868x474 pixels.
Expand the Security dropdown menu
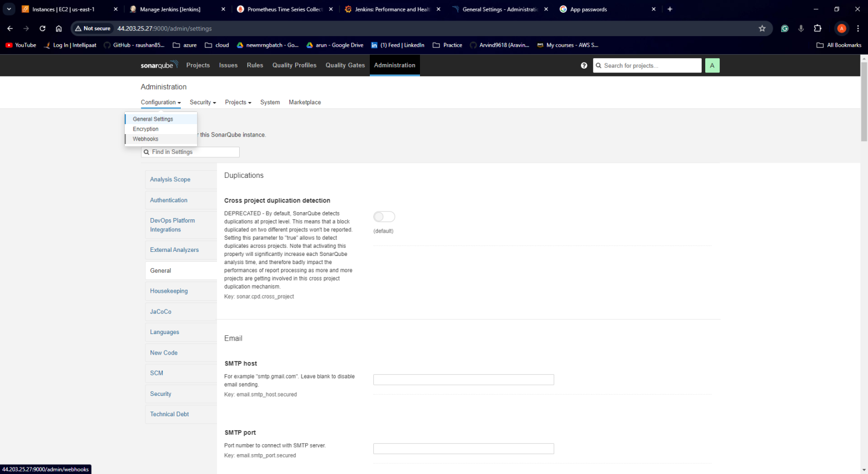[x=202, y=102]
